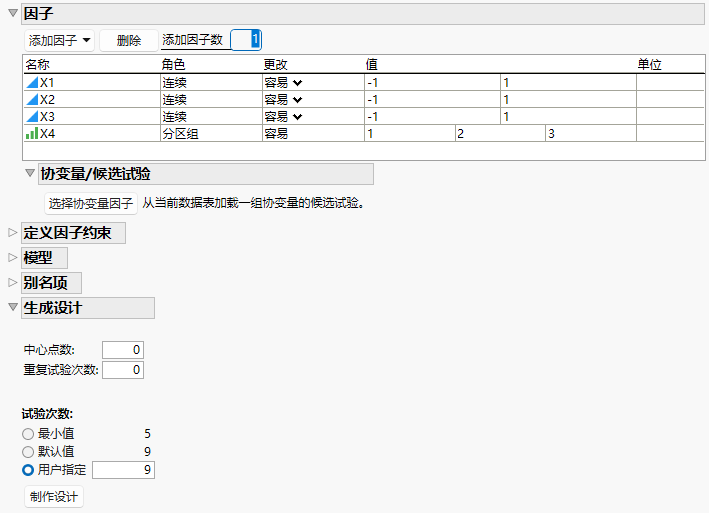709x513 pixels.
Task: Click the 名称 column header
Action: [x=38, y=65]
